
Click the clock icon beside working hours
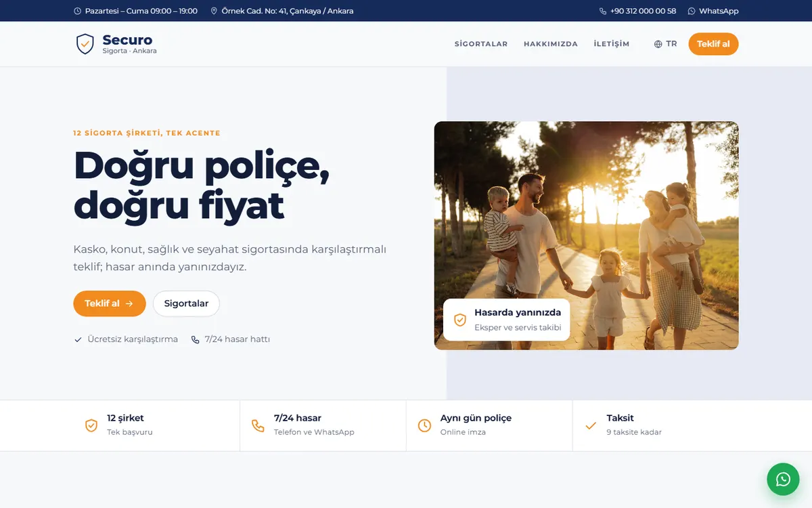tap(77, 11)
